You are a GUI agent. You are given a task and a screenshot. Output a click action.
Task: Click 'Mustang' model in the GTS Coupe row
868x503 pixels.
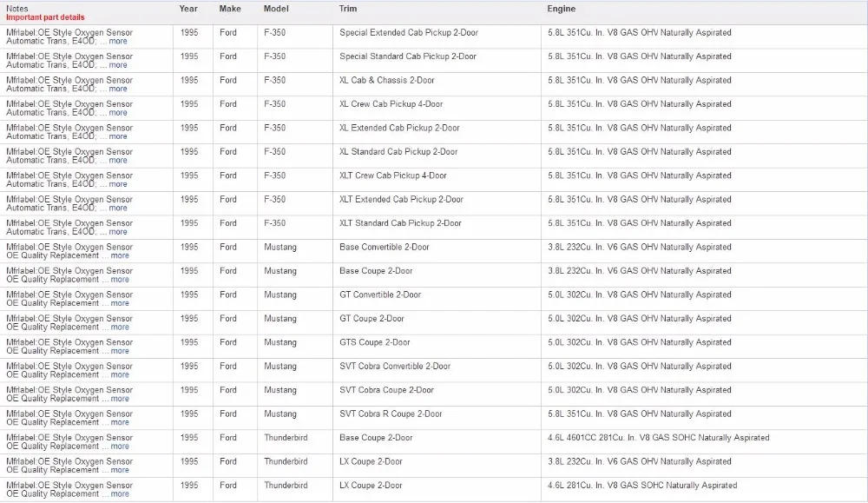[280, 342]
